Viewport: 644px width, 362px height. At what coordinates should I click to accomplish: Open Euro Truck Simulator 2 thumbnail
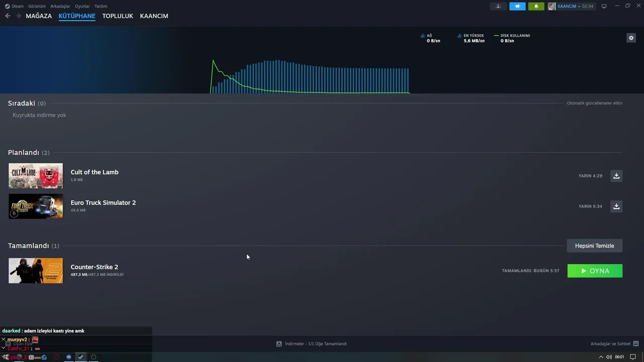tap(36, 206)
